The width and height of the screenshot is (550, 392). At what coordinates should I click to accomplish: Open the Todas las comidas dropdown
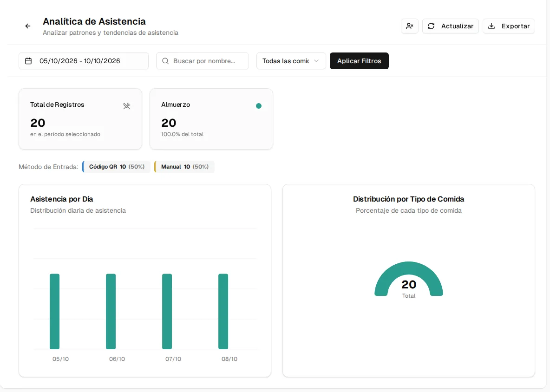tap(291, 61)
